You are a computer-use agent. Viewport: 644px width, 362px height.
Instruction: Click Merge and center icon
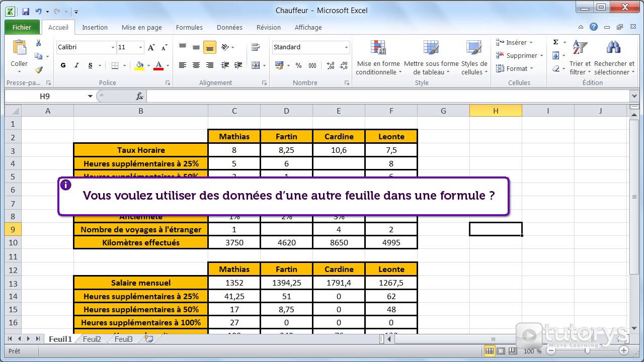256,65
